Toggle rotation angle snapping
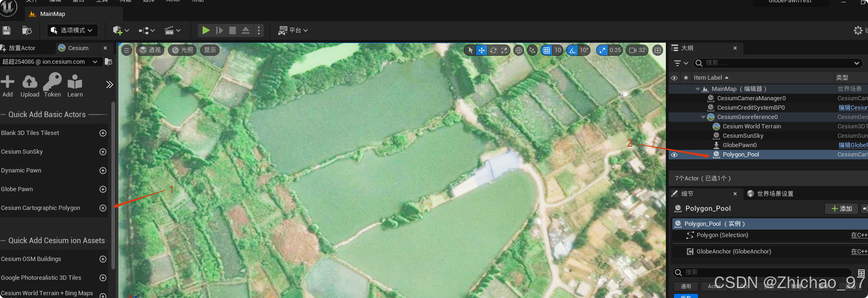 573,50
